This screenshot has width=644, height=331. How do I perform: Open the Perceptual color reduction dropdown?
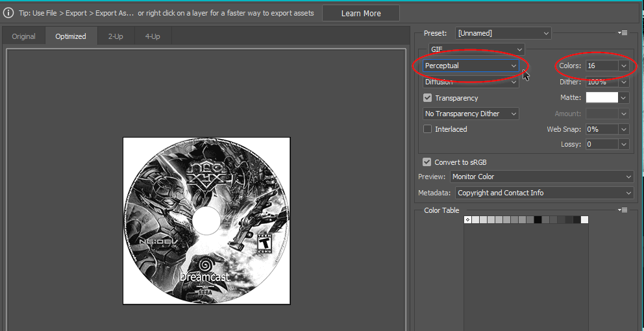pos(471,66)
